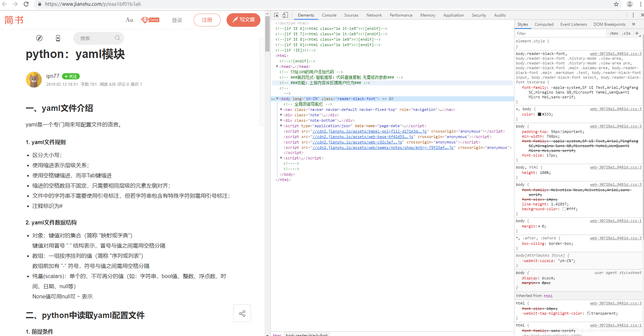
Task: Open babel-polyfill script source link
Action: point(370,131)
